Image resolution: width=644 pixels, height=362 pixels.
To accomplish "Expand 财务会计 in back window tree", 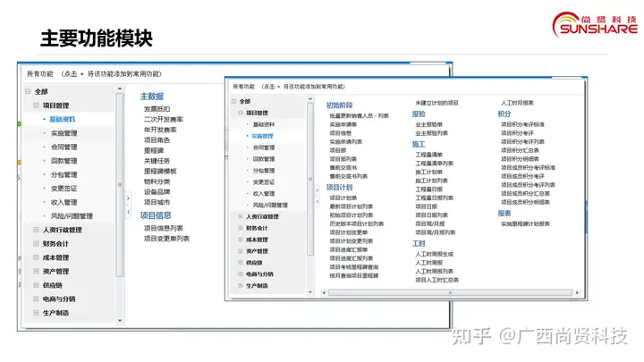I will 36,244.
